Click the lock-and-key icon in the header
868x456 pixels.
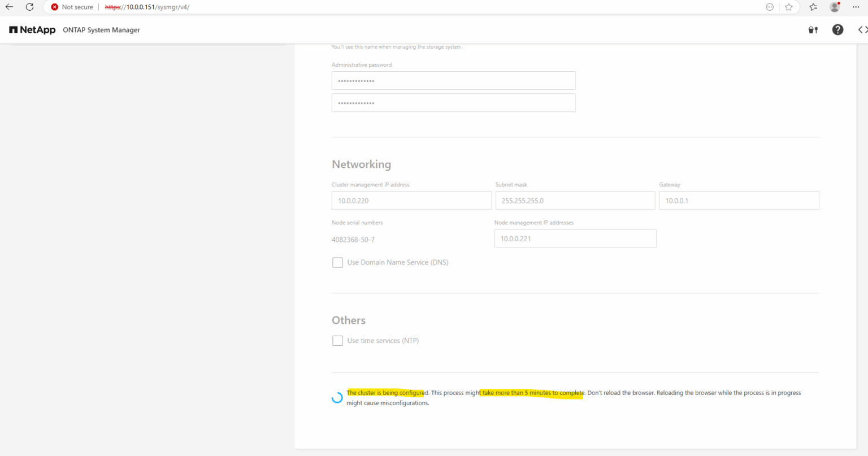(813, 29)
